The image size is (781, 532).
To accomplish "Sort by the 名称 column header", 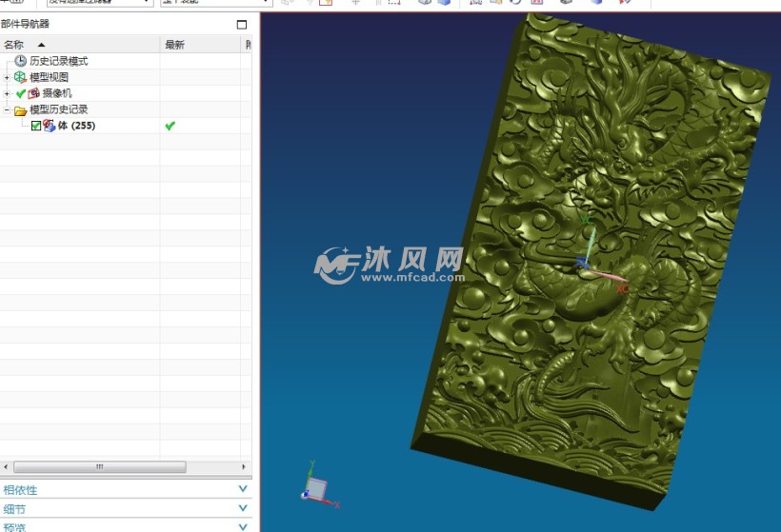I will pyautogui.click(x=80, y=45).
